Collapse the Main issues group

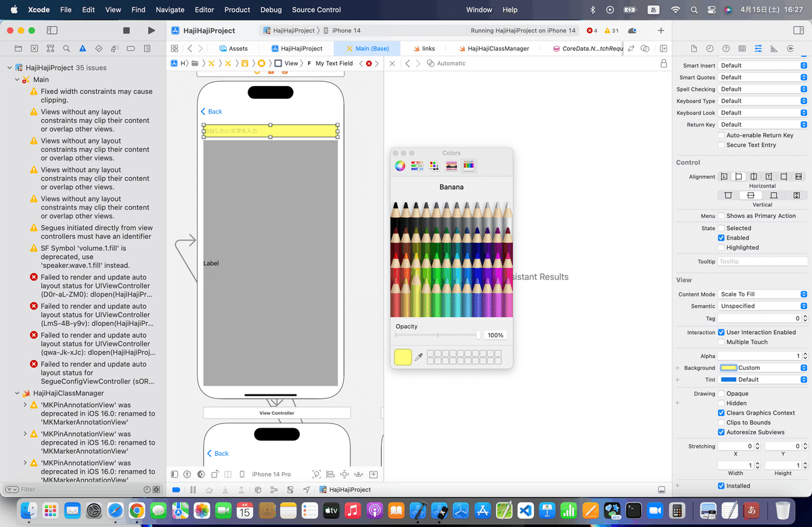tap(18, 80)
